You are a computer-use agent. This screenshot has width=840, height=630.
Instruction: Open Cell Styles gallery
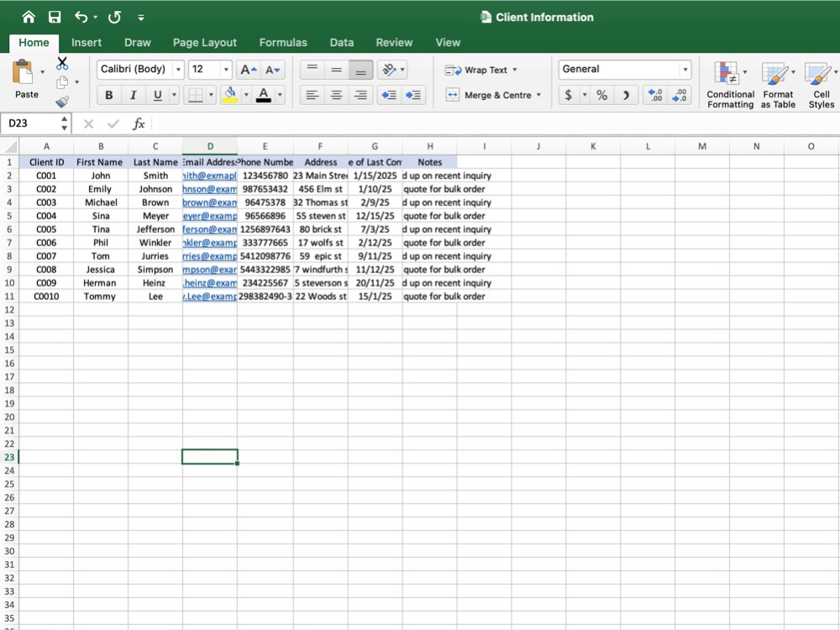pos(822,85)
